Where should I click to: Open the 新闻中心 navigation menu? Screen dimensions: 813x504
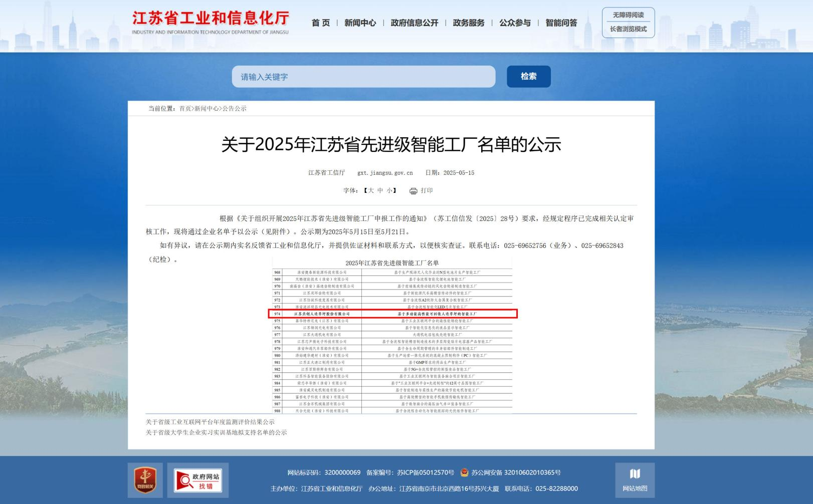(x=360, y=23)
